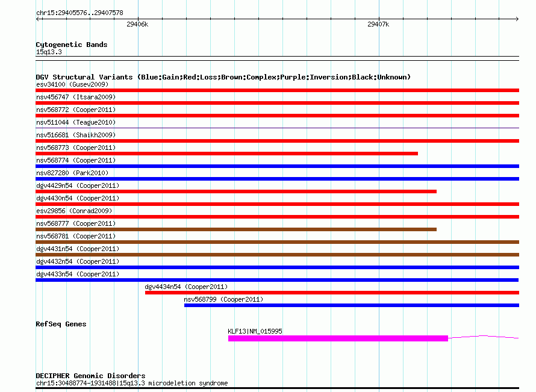This screenshot has width=536, height=392.
Task: Click the nsv568799 (Cooper2011) label
Action: point(223,299)
